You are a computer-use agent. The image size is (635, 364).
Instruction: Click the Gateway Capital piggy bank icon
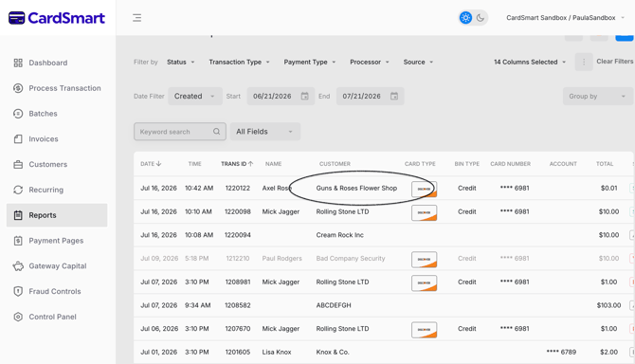pyautogui.click(x=18, y=266)
